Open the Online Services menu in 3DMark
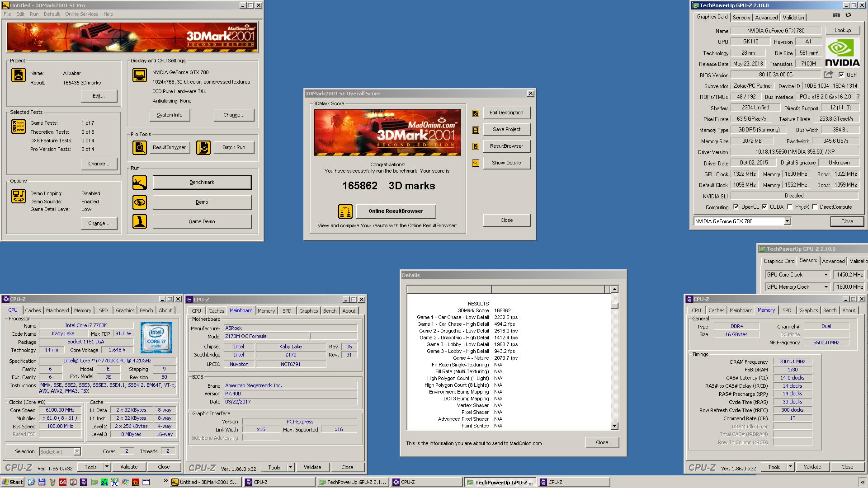This screenshot has height=488, width=868. tap(81, 14)
